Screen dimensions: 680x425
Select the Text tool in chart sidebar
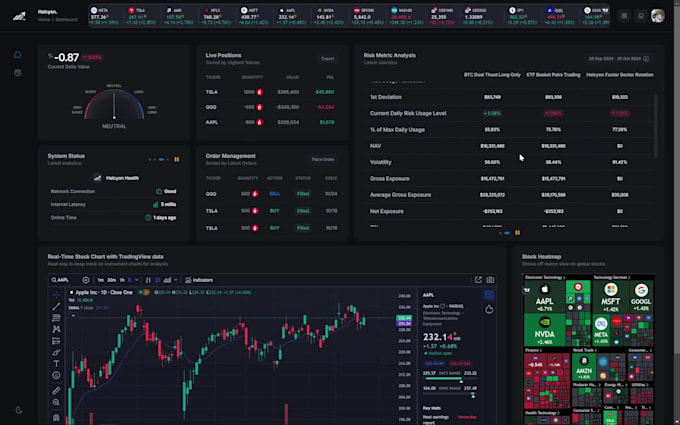click(56, 364)
